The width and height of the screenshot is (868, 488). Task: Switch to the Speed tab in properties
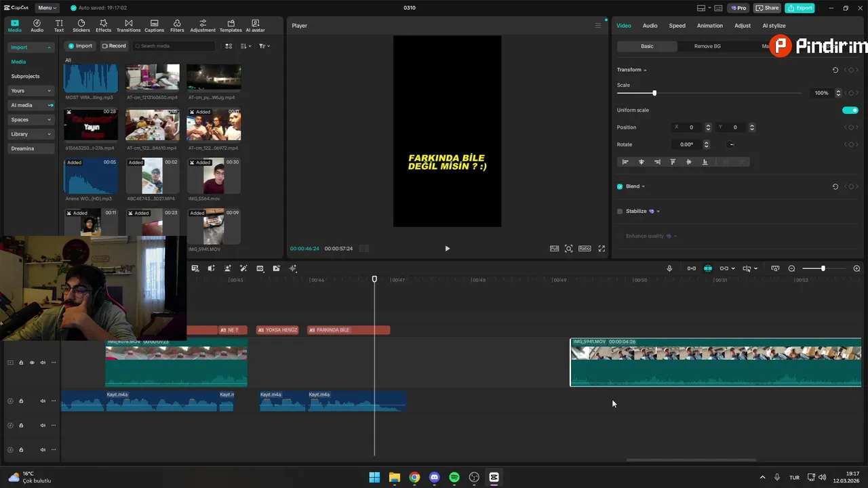677,26
